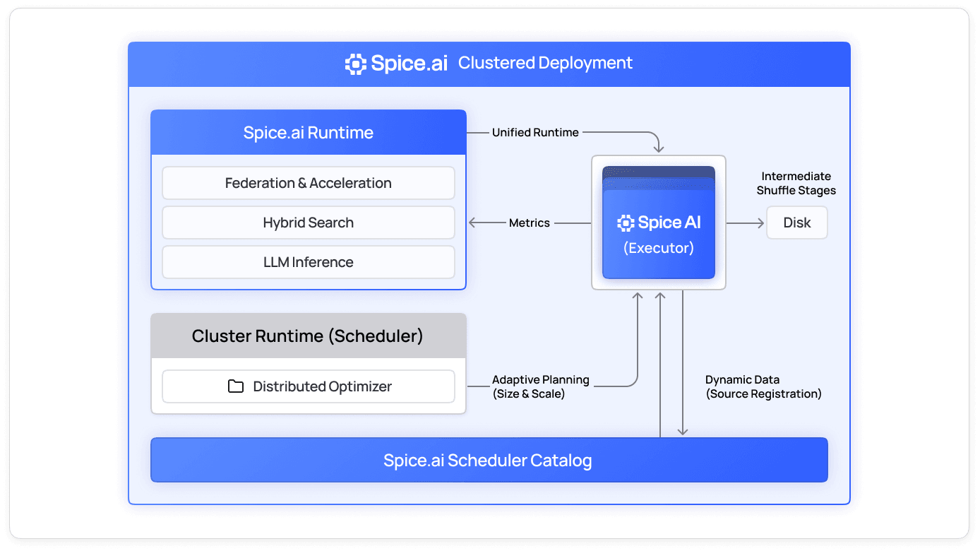Click the Adaptive Planning (Size & Scale) label
Screen dimensions: 980x551
[540, 386]
